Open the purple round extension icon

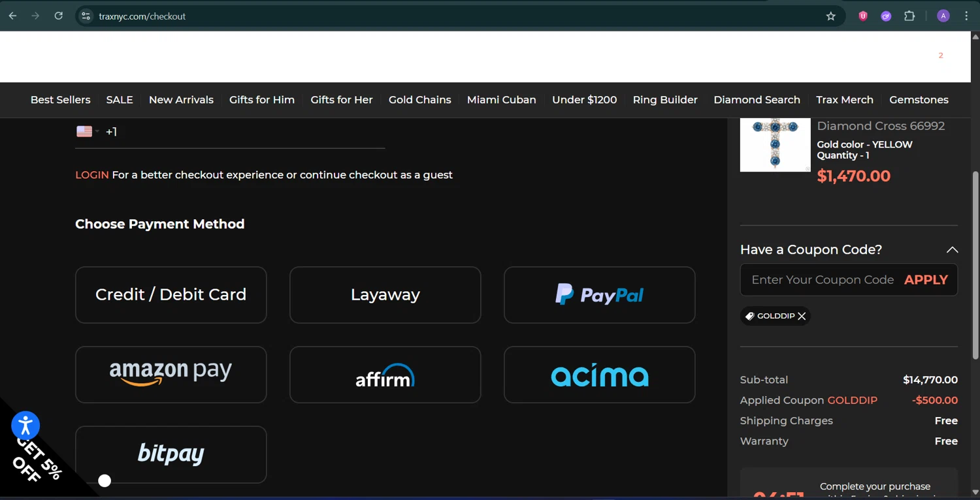pyautogui.click(x=886, y=16)
